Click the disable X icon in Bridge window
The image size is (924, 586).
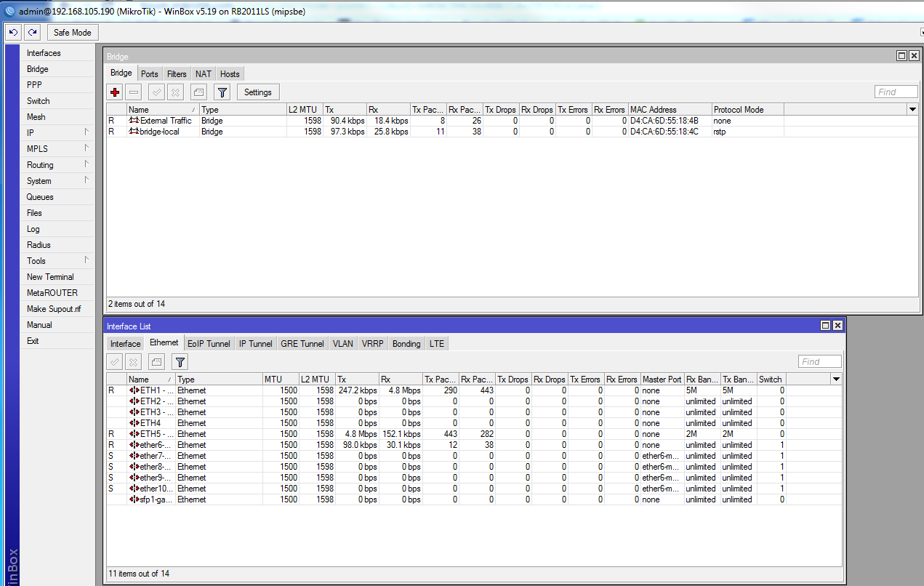click(x=175, y=92)
